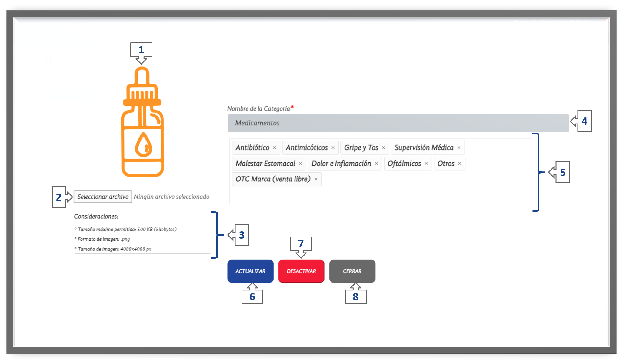Click the Gripe y Tos tag label
Screen dimensions: 623x364
click(361, 148)
